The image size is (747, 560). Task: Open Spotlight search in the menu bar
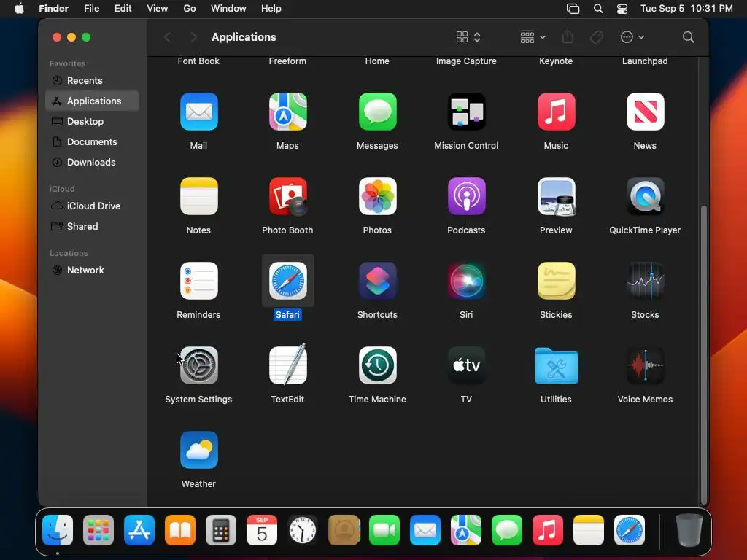click(x=598, y=9)
